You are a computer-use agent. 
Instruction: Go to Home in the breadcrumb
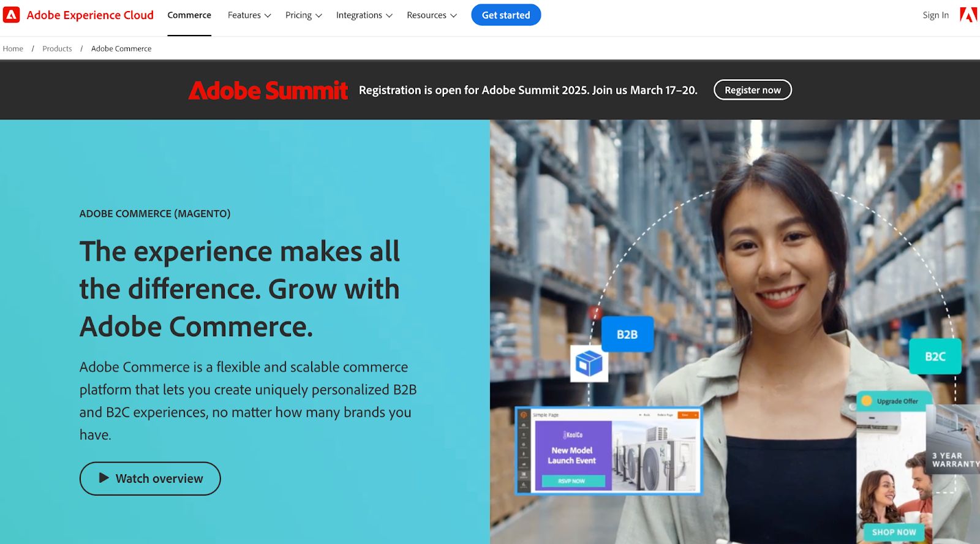(13, 48)
